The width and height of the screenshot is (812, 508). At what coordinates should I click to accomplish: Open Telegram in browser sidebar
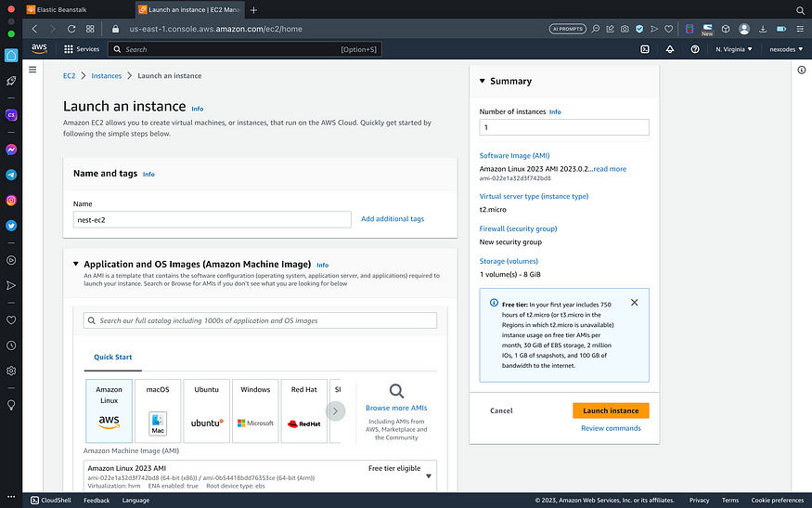11,176
